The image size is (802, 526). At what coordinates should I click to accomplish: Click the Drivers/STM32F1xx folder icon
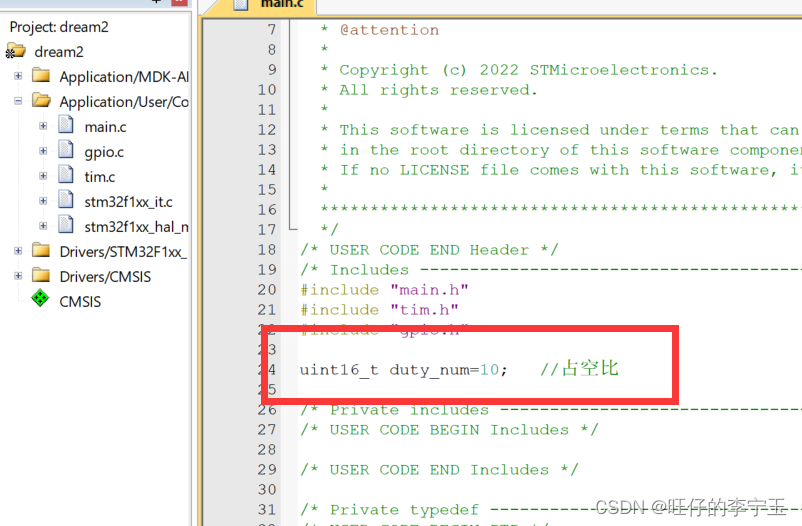pyautogui.click(x=41, y=250)
